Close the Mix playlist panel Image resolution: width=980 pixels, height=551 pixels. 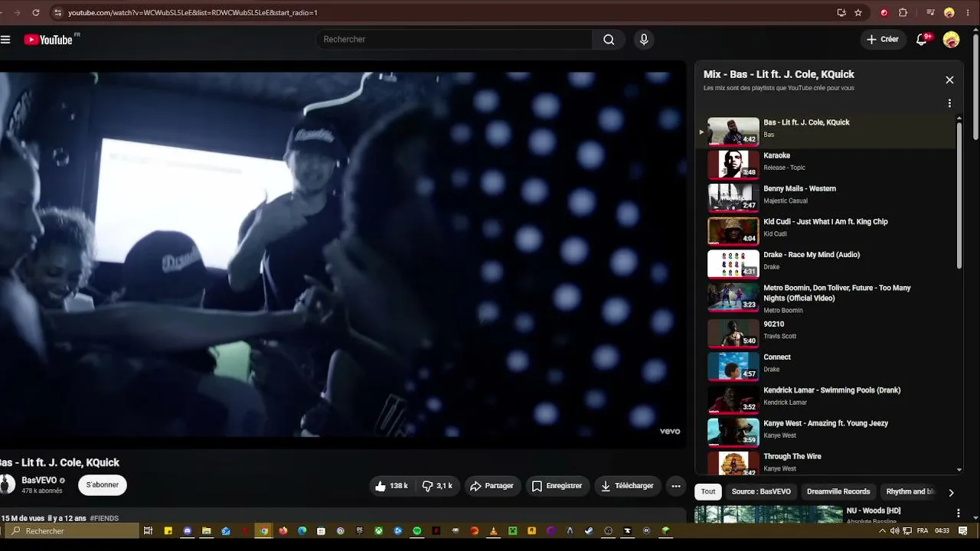949,80
